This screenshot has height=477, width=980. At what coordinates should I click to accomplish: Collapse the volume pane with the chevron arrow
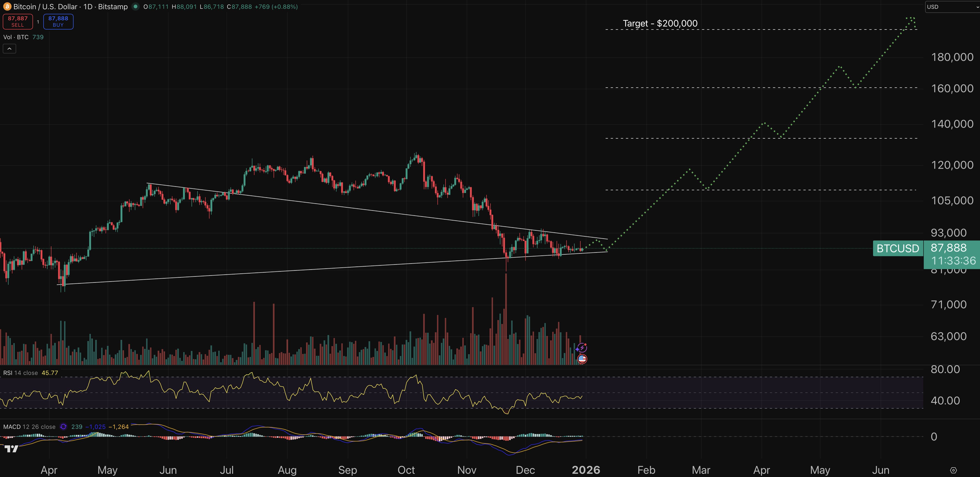[9, 48]
